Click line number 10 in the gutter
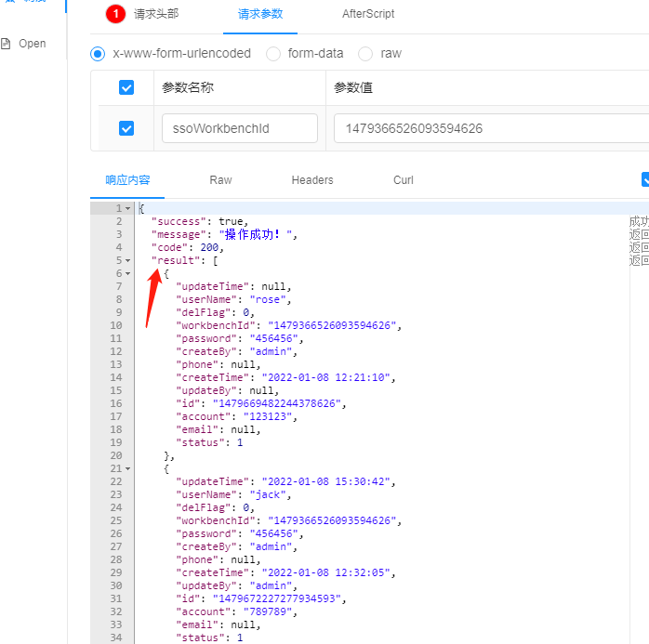 116,325
